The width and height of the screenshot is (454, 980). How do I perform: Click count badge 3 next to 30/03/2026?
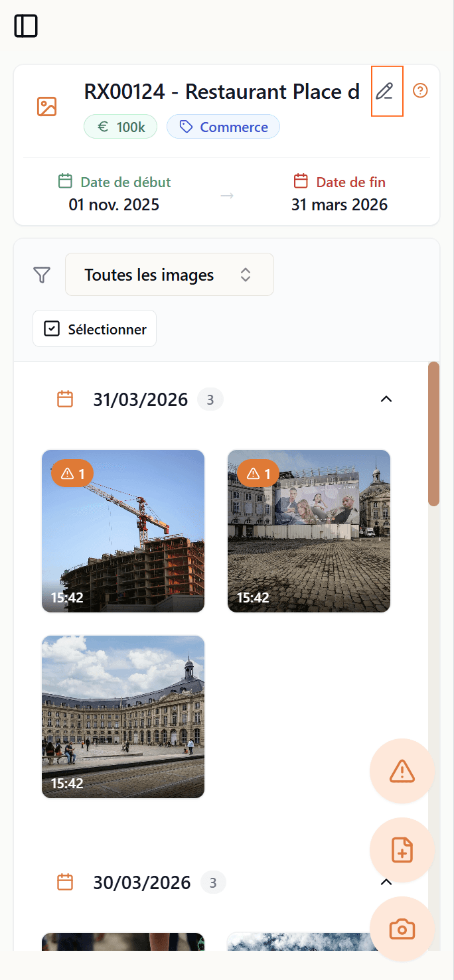pos(213,883)
